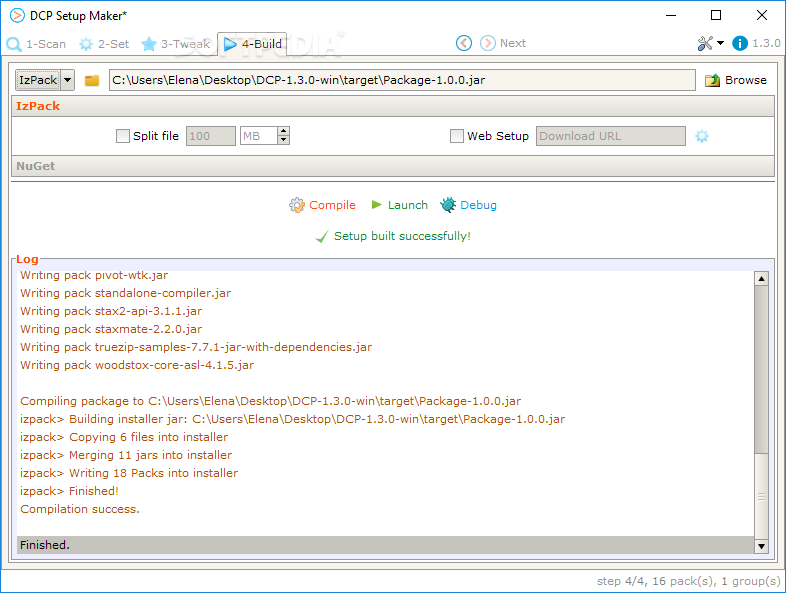Select log line 'izpack> Copying 6 files into installer'
Viewport: 786px width, 593px height.
coord(124,437)
